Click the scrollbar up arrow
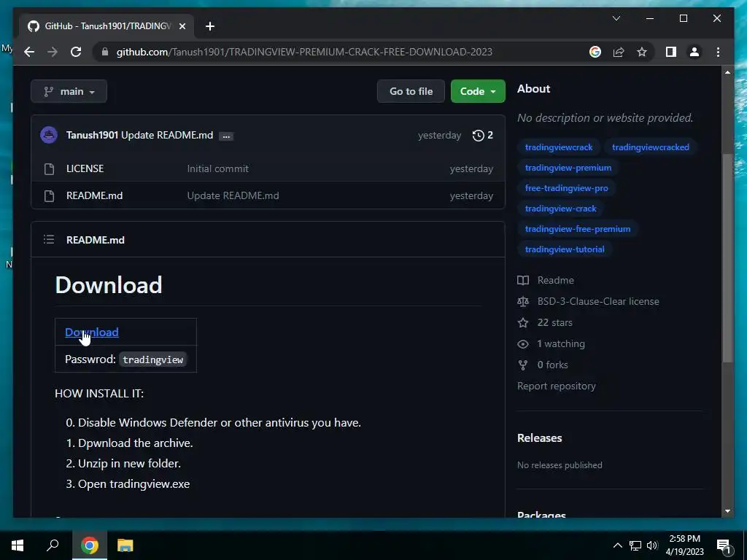 727,72
